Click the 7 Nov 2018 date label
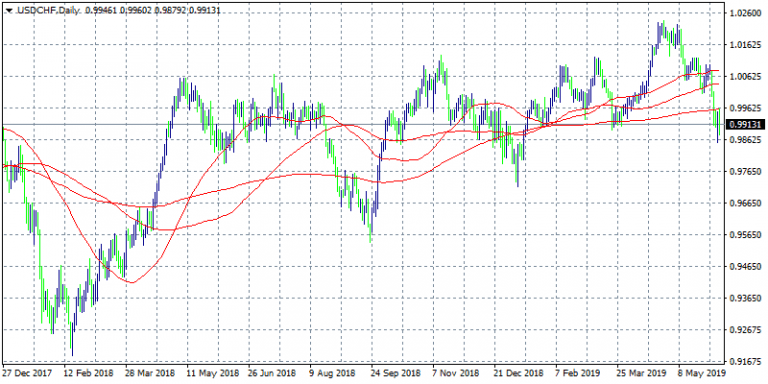Screen dimensions: 768x384 [x=456, y=373]
